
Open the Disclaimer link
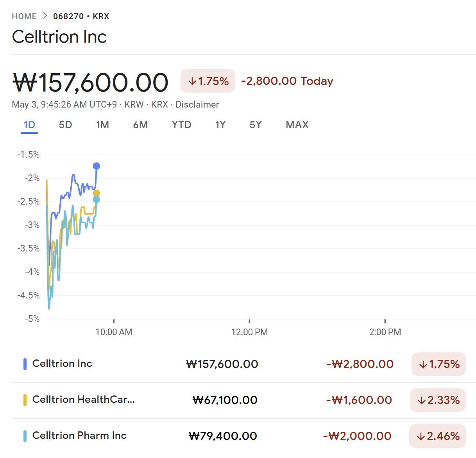[197, 104]
